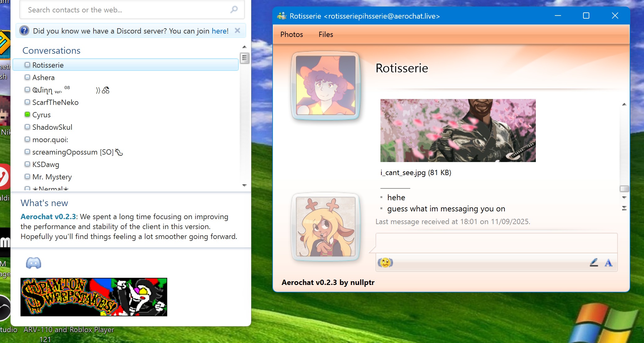Click the handwriting pen icon
This screenshot has width=644, height=343.
(x=594, y=263)
